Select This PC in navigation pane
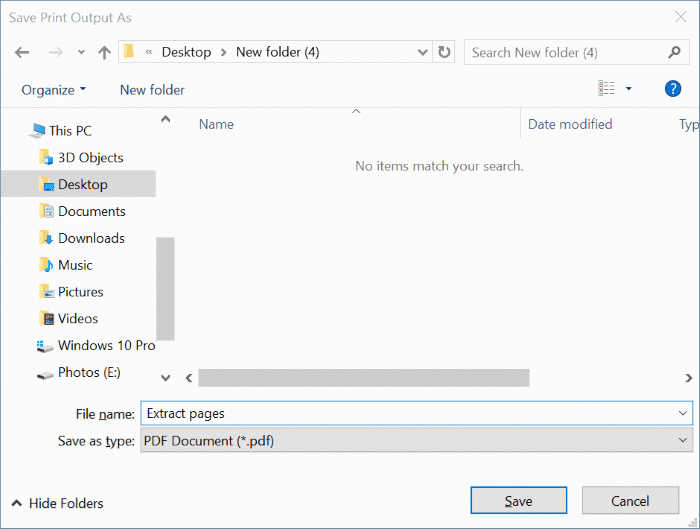 click(70, 131)
